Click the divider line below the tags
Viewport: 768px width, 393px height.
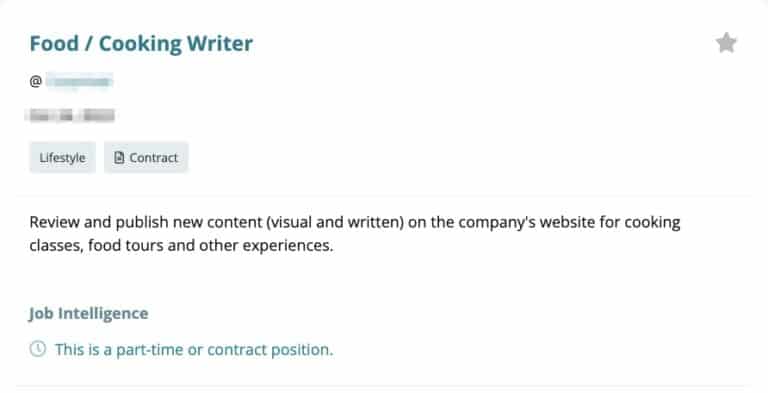tap(384, 196)
